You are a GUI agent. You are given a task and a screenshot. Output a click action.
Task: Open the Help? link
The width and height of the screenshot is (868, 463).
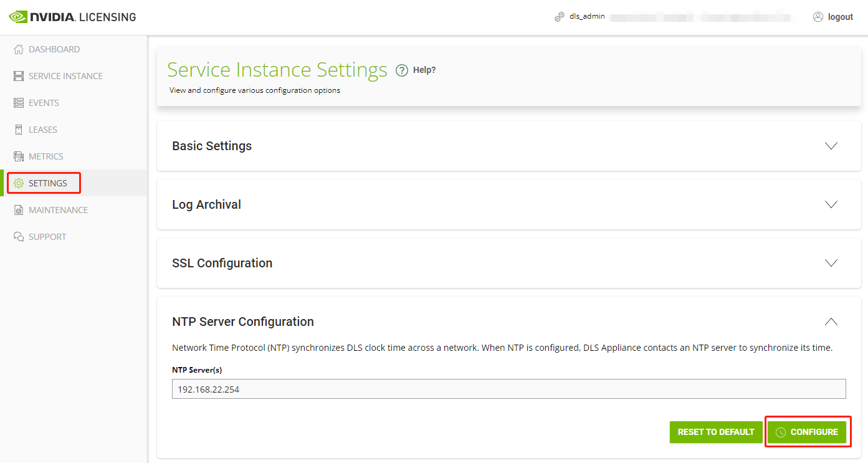[x=424, y=70]
